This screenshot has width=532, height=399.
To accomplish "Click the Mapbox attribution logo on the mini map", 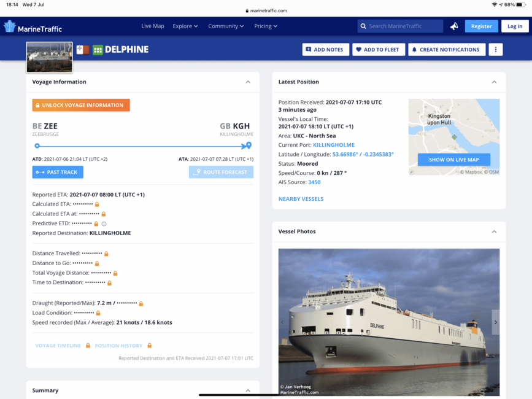I will 412,172.
